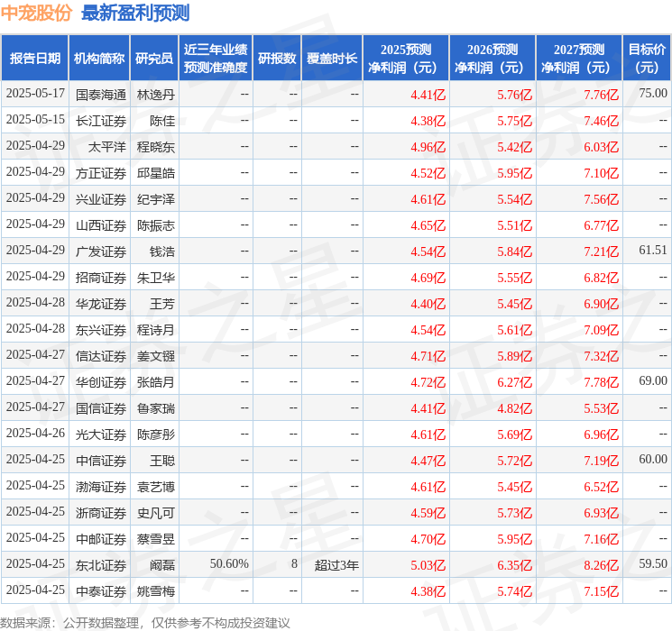The height and width of the screenshot is (631, 672).
Task: Select the 中宠股份 title text
Action: pos(36,13)
